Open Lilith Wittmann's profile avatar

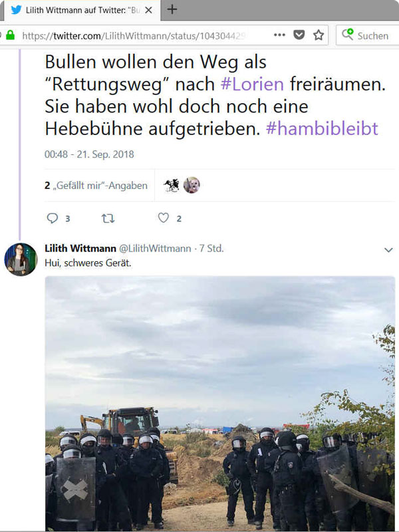click(x=21, y=259)
